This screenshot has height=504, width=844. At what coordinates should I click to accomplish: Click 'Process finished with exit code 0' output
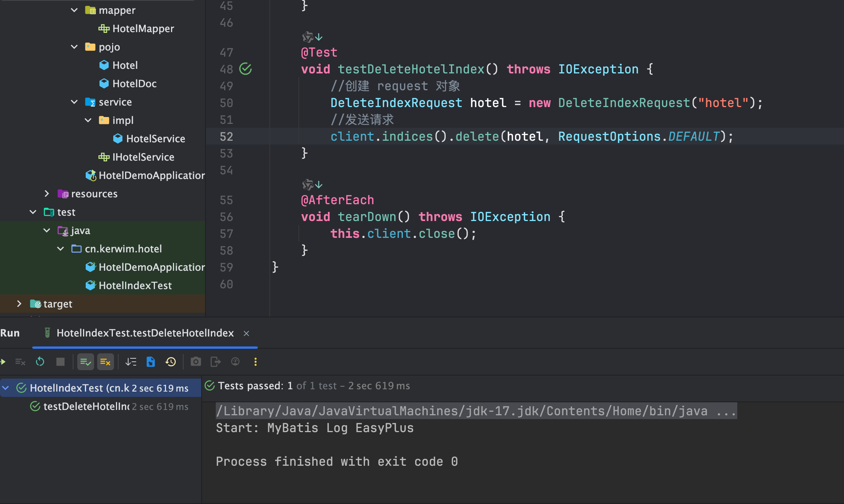(x=337, y=462)
